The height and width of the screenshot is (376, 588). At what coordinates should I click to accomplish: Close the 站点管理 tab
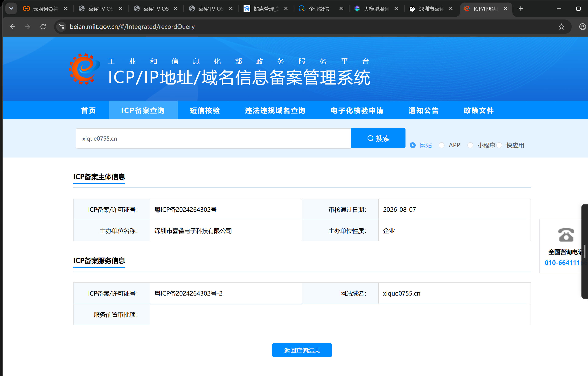click(286, 8)
